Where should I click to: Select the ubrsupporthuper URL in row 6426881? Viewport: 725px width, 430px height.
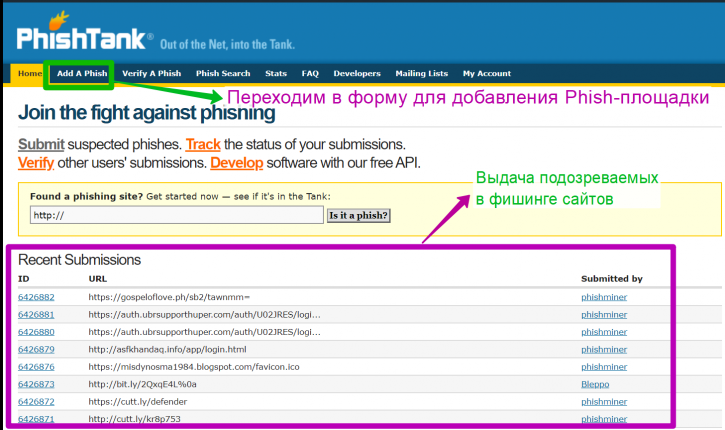tap(204, 315)
